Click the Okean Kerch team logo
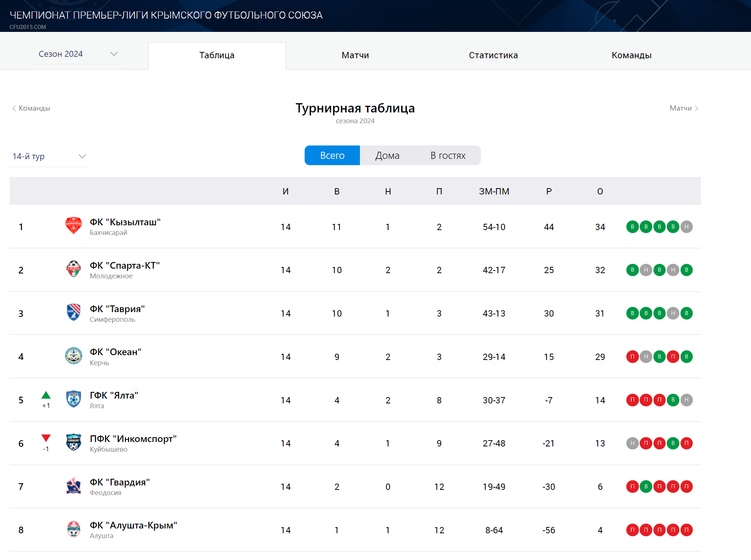Image resolution: width=751 pixels, height=560 pixels. (x=73, y=356)
